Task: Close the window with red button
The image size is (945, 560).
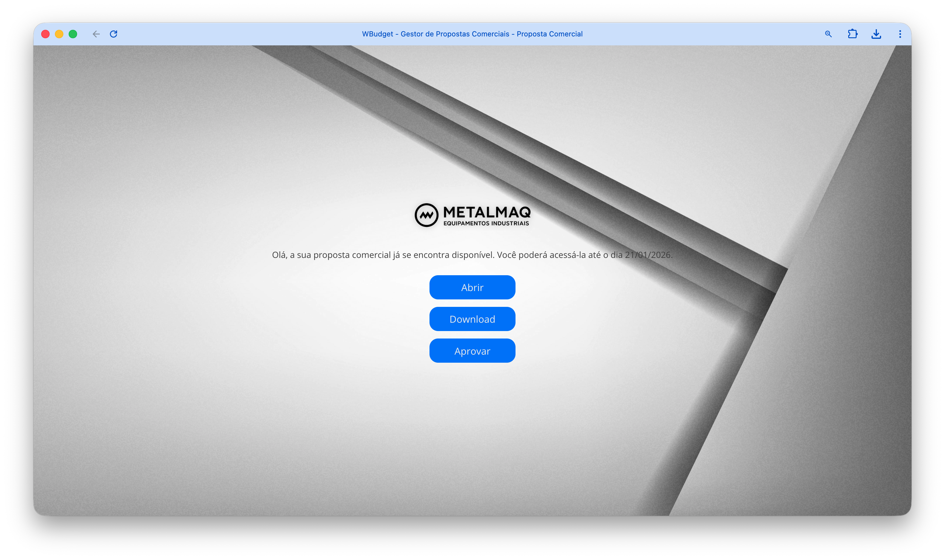Action: point(45,34)
